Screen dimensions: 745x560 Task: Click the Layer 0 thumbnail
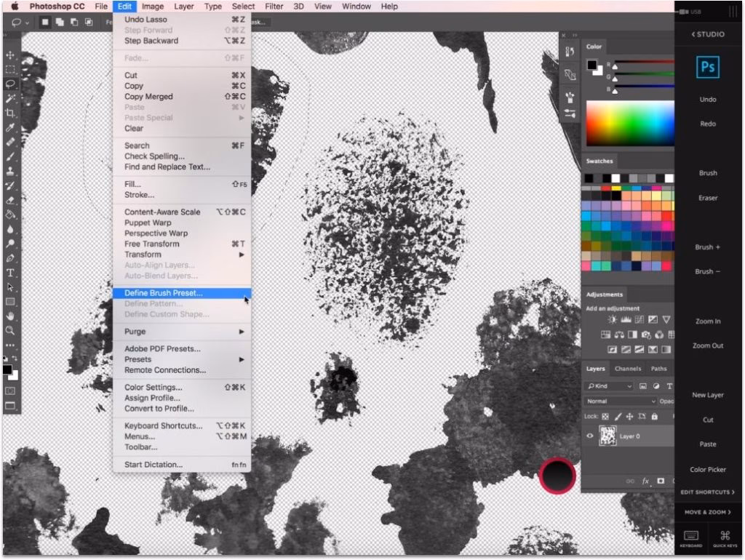(608, 436)
